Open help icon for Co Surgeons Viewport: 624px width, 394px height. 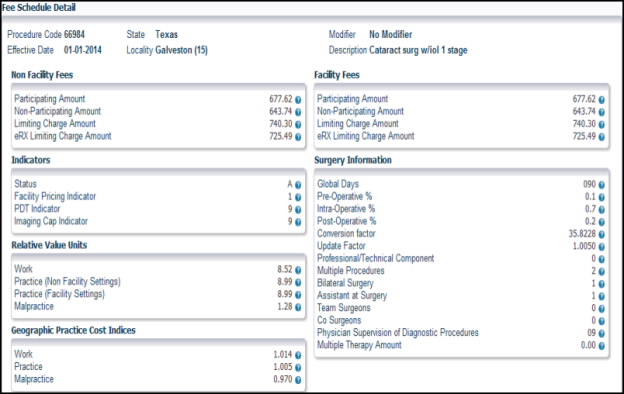point(601,321)
